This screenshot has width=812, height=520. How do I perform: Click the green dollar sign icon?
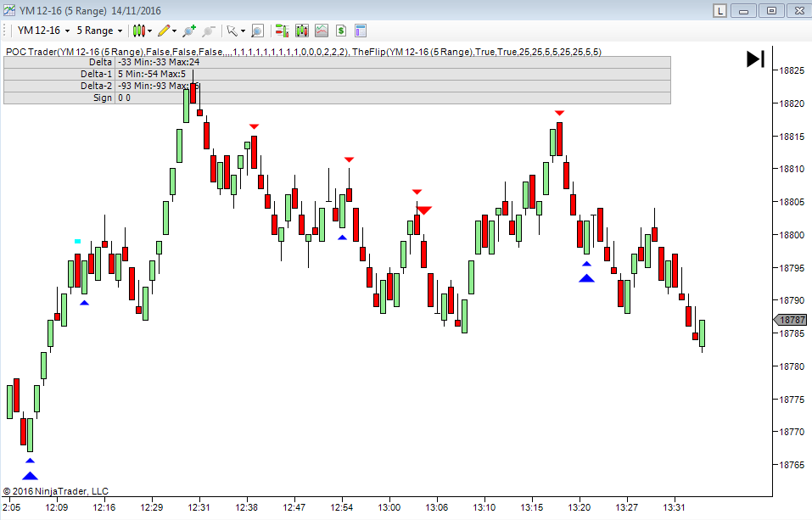[340, 31]
